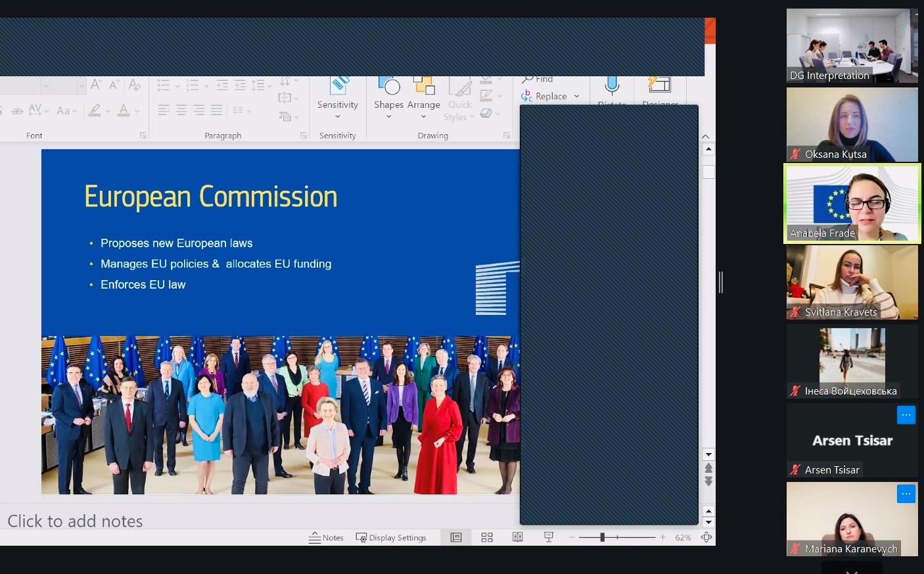924x574 pixels.
Task: Select Normal view button
Action: 455,537
